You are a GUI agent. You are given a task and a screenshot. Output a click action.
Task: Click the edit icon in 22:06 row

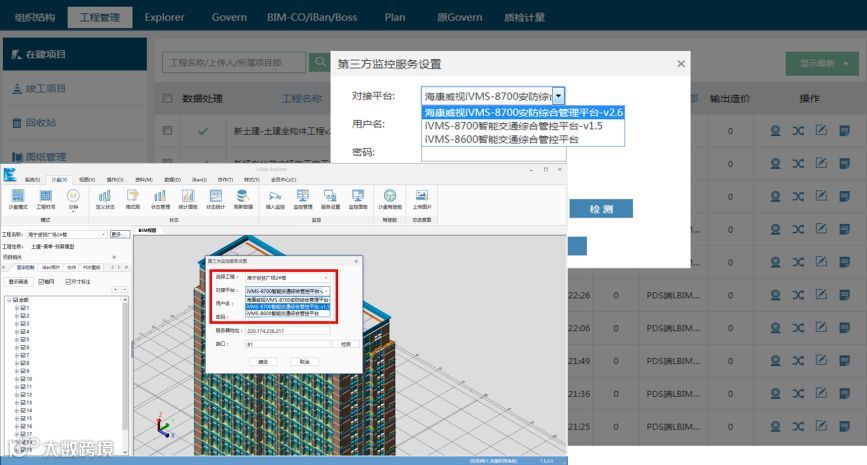click(821, 328)
